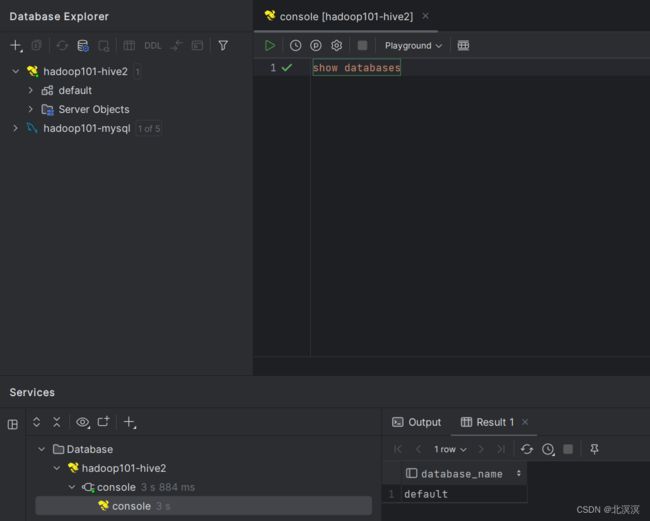
Task: Open the '1 row' page size dropdown
Action: [x=450, y=449]
